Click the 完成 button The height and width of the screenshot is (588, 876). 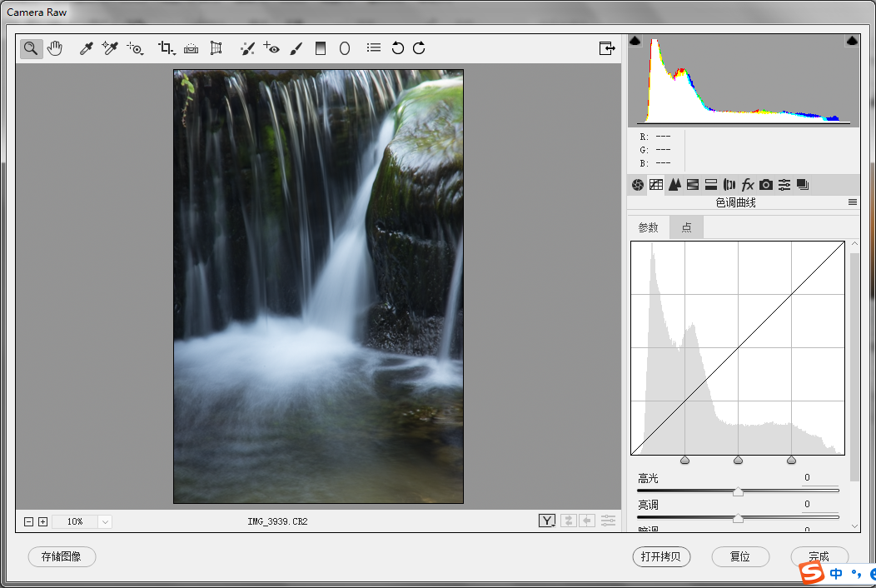click(819, 555)
